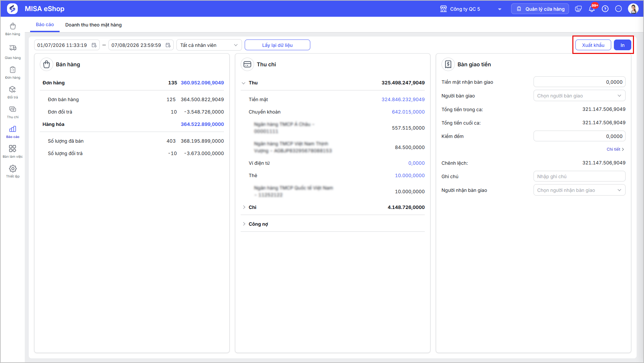The image size is (644, 363).
Task: Click the Xuất khẩu button
Action: tap(593, 45)
